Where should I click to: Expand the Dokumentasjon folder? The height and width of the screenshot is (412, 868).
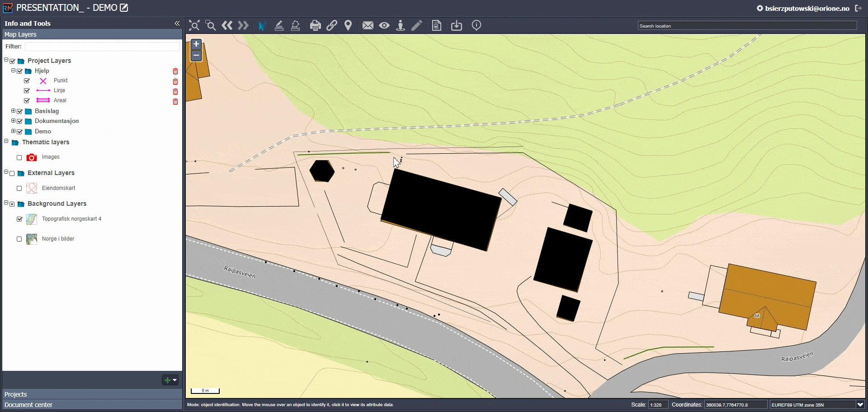coord(13,121)
